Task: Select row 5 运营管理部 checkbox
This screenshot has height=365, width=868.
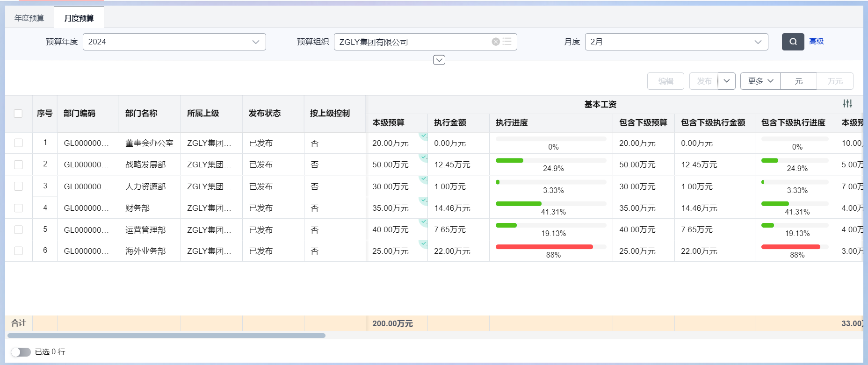Action: click(18, 229)
